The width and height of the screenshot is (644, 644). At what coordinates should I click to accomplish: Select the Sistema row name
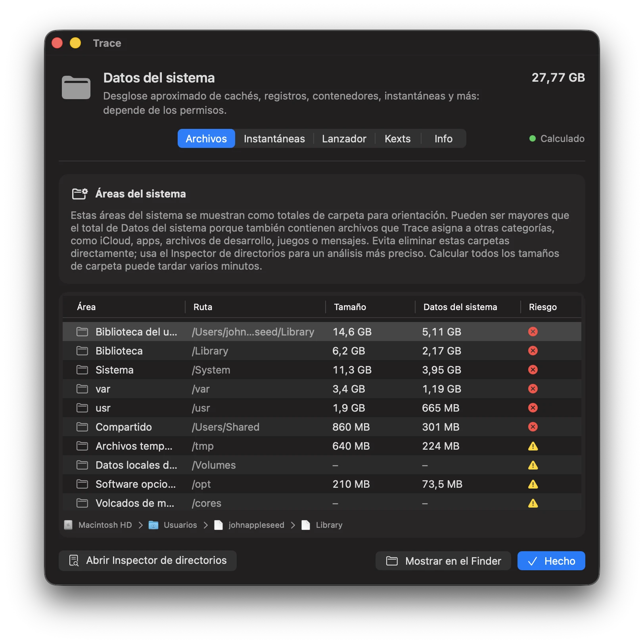(x=114, y=370)
